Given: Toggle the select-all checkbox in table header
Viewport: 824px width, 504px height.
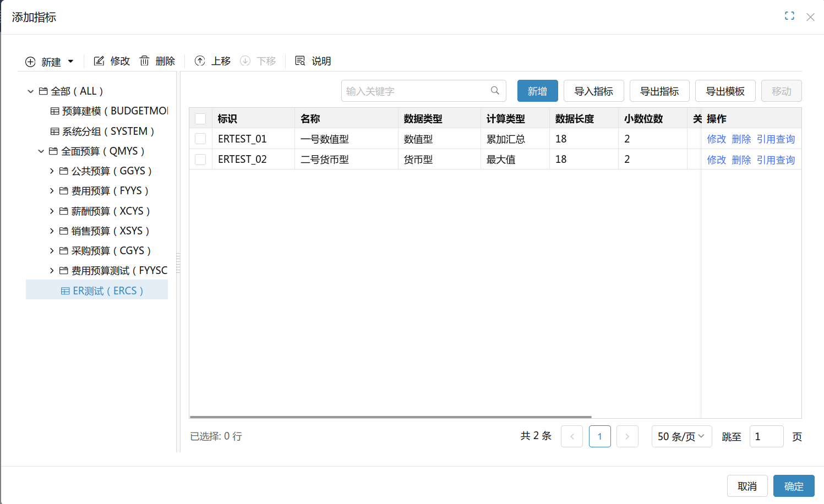Looking at the screenshot, I should (200, 119).
